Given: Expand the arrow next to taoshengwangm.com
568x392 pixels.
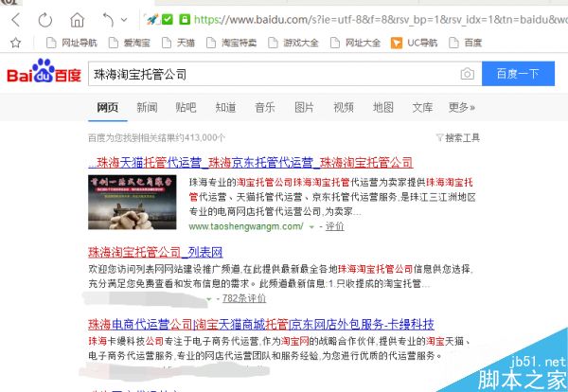Looking at the screenshot, I should coord(311,227).
